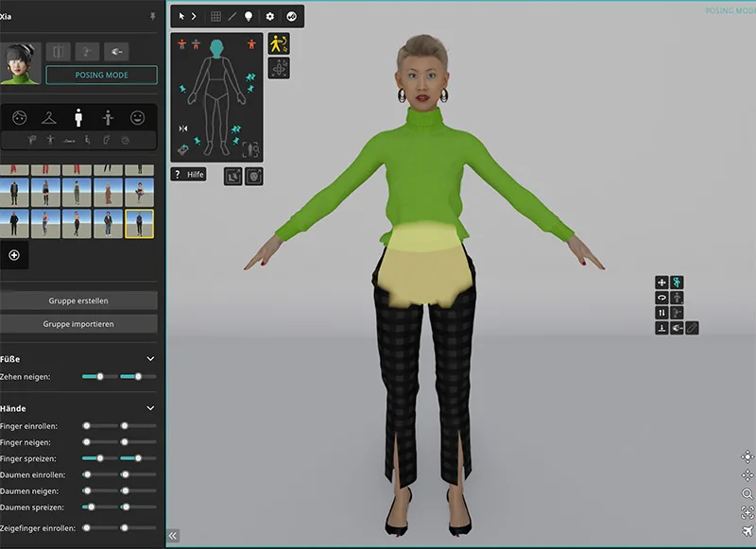Open the smiley face expression tab

pos(137,117)
